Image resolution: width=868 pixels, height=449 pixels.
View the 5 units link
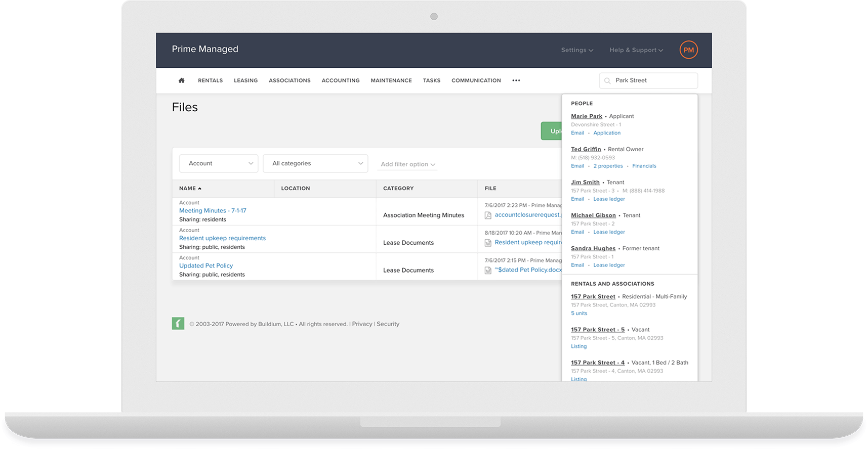[579, 313]
